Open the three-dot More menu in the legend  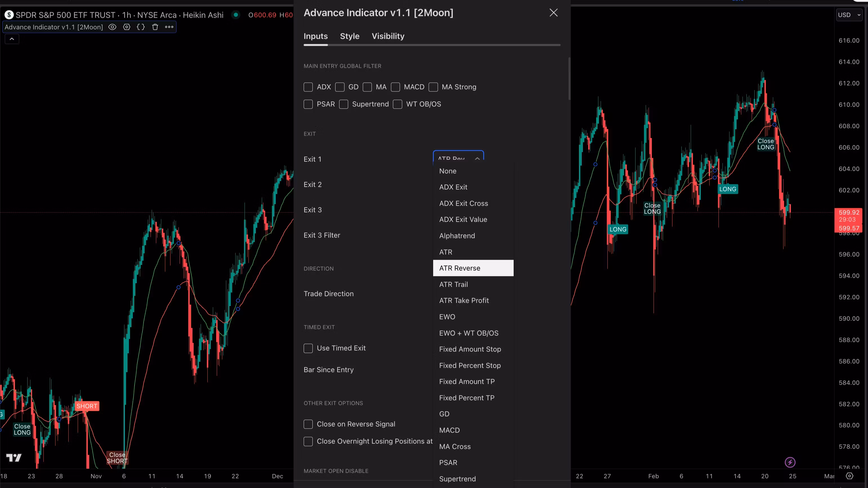pos(169,27)
